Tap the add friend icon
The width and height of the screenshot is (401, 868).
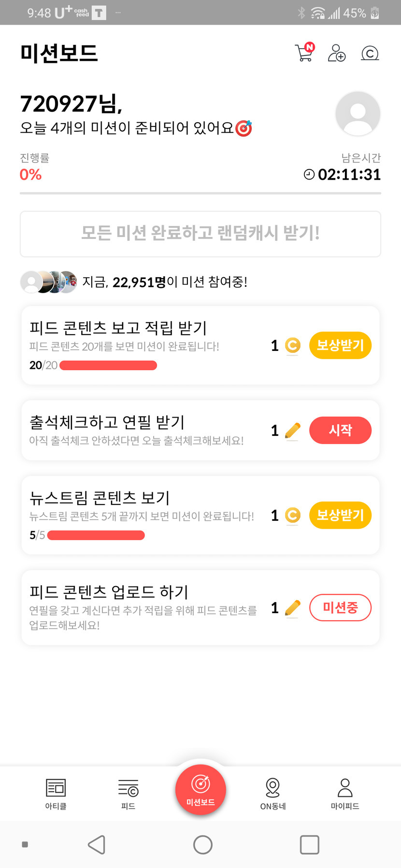[337, 53]
